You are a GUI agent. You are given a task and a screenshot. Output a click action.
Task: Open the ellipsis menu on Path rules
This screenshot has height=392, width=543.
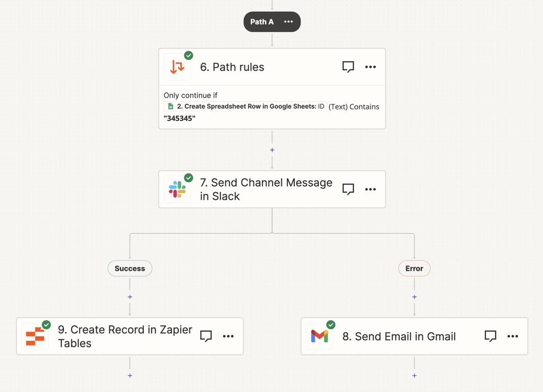click(370, 66)
